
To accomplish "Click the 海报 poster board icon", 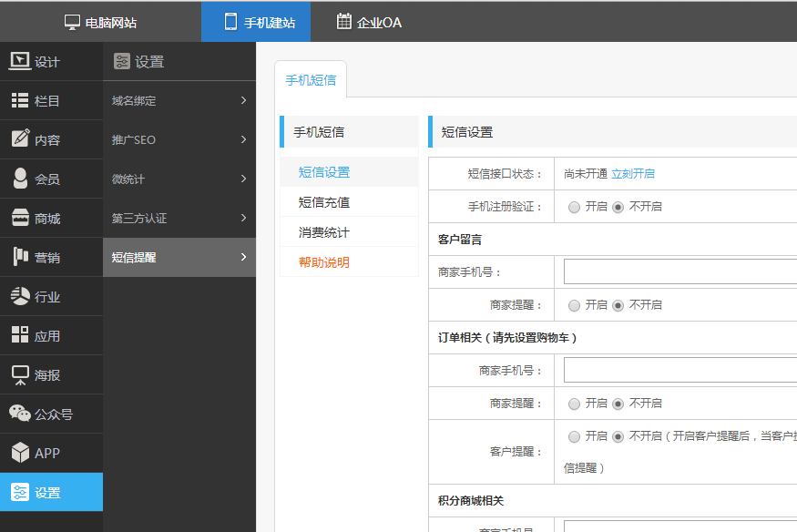I will coord(20,375).
